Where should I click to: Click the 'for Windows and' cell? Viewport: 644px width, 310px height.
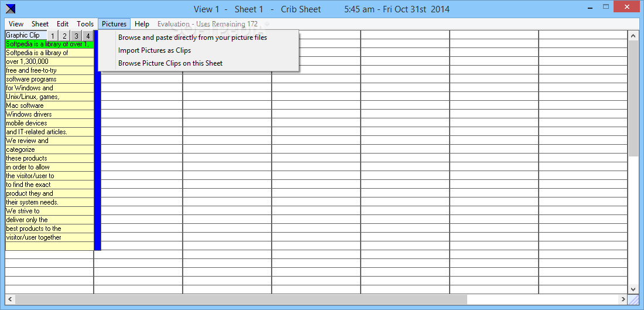[x=50, y=88]
